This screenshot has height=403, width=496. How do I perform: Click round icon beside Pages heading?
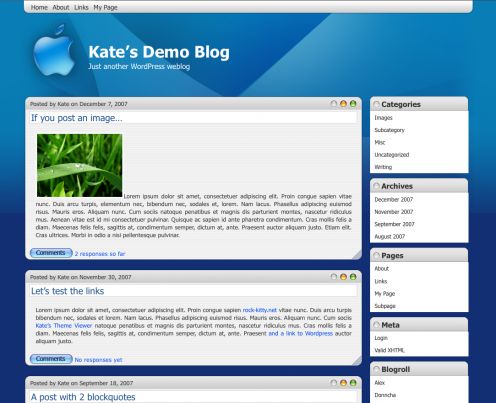(x=376, y=256)
